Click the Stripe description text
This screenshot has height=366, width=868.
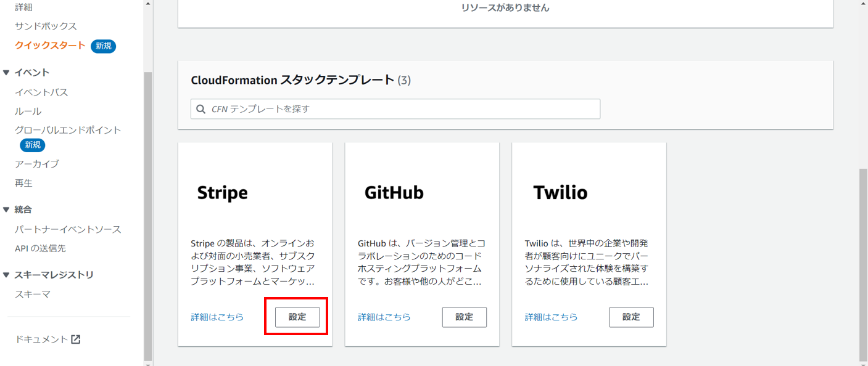pyautogui.click(x=254, y=262)
